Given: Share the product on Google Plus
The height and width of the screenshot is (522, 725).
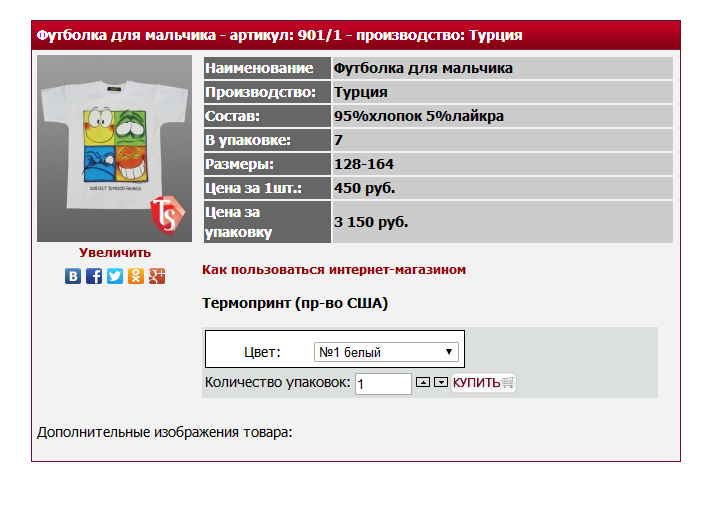Looking at the screenshot, I should pyautogui.click(x=157, y=276).
